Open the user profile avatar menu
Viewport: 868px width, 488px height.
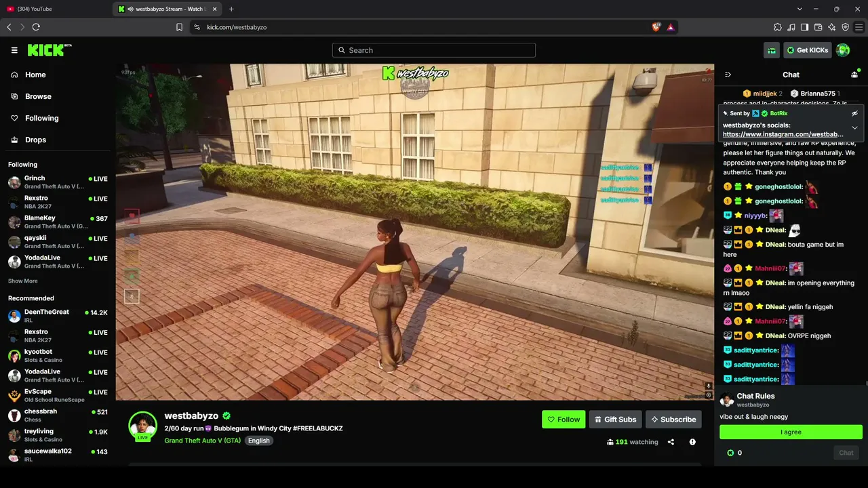point(843,50)
